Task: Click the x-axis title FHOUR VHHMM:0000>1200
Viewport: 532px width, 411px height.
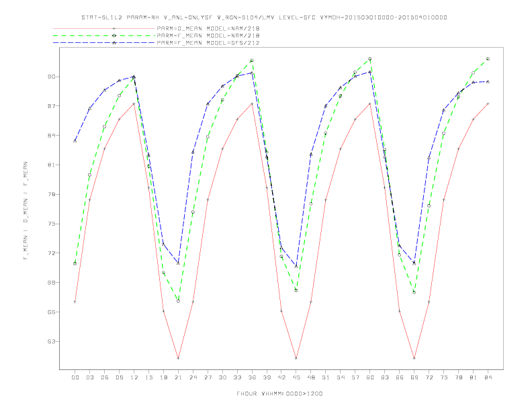Action: (x=279, y=394)
